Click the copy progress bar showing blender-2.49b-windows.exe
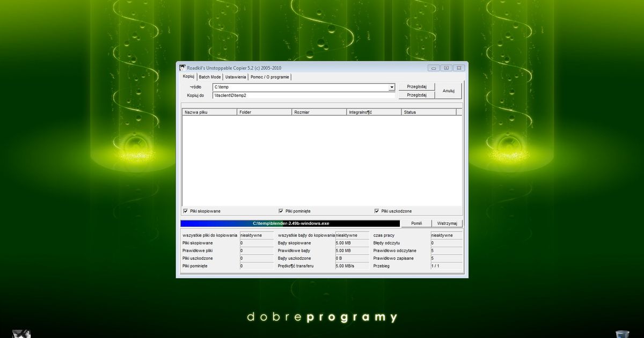This screenshot has height=338, width=644. (290, 223)
